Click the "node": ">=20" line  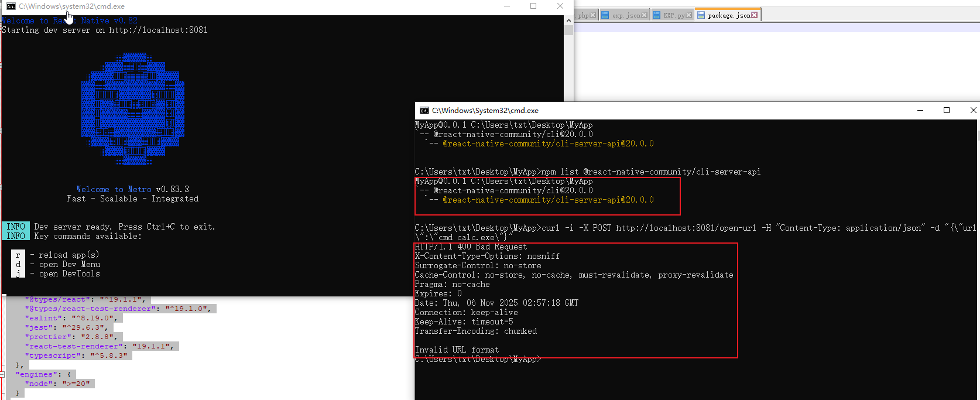pyautogui.click(x=57, y=384)
